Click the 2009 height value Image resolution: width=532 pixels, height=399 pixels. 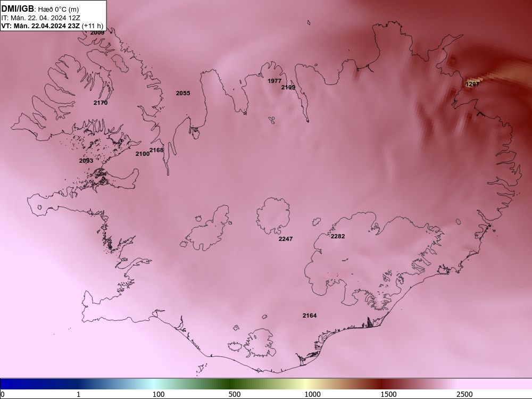tap(97, 32)
